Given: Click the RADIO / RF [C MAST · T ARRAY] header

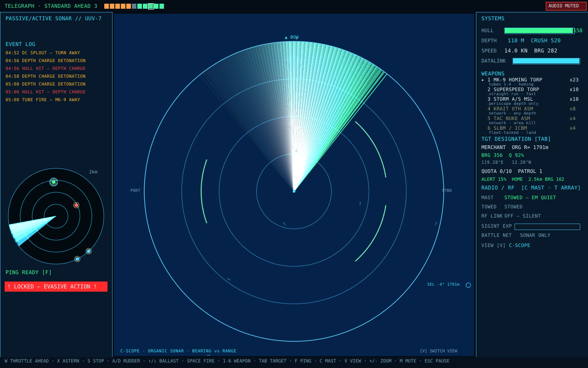Looking at the screenshot, I should pos(531,188).
